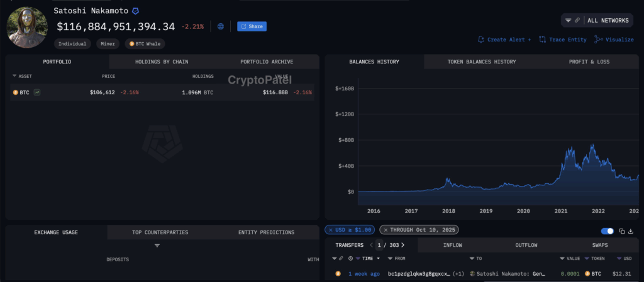Go to next transfers page arrow

coord(402,245)
